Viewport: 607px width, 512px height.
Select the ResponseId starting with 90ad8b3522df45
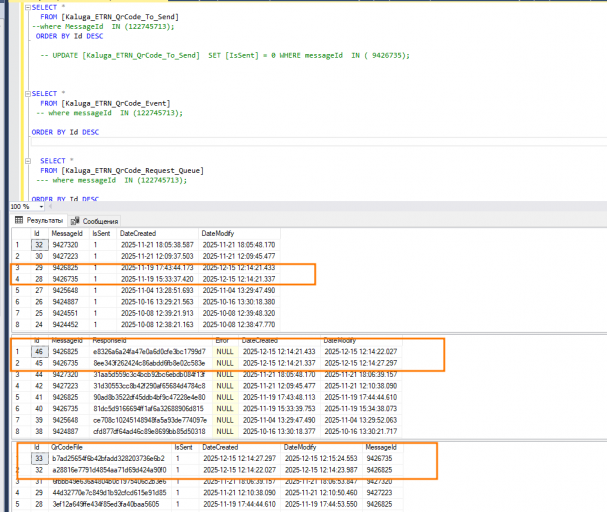(x=149, y=397)
